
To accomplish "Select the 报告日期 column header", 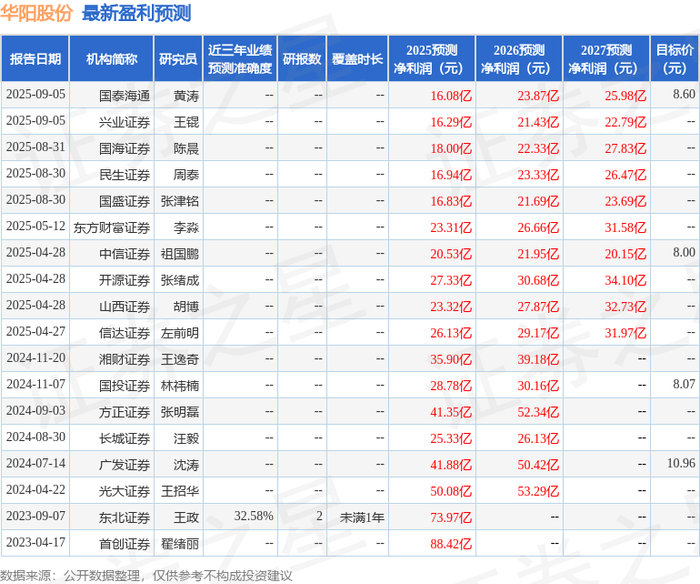I will point(35,59).
